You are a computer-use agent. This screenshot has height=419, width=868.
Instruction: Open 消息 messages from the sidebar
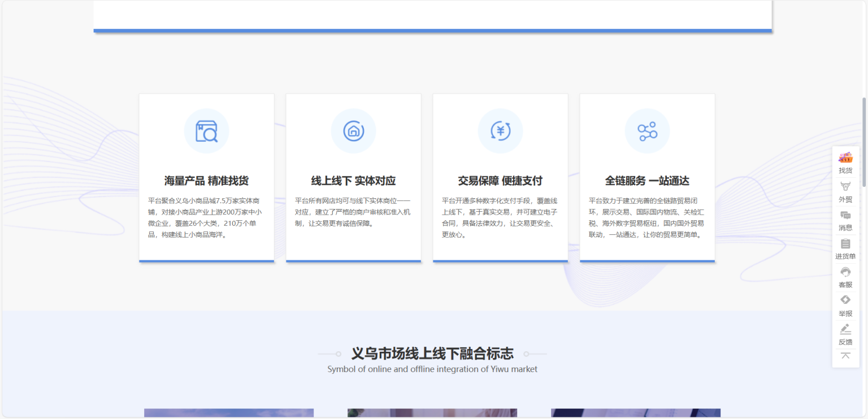(x=845, y=216)
